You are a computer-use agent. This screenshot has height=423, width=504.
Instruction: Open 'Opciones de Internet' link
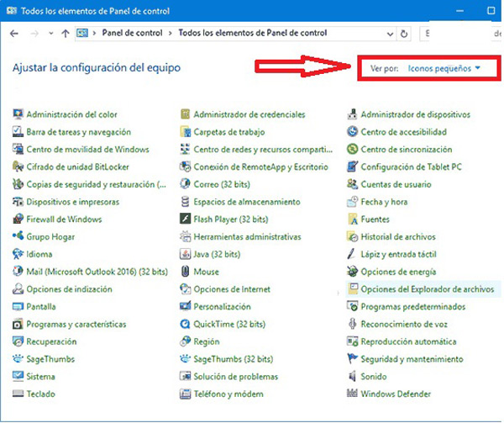(232, 288)
